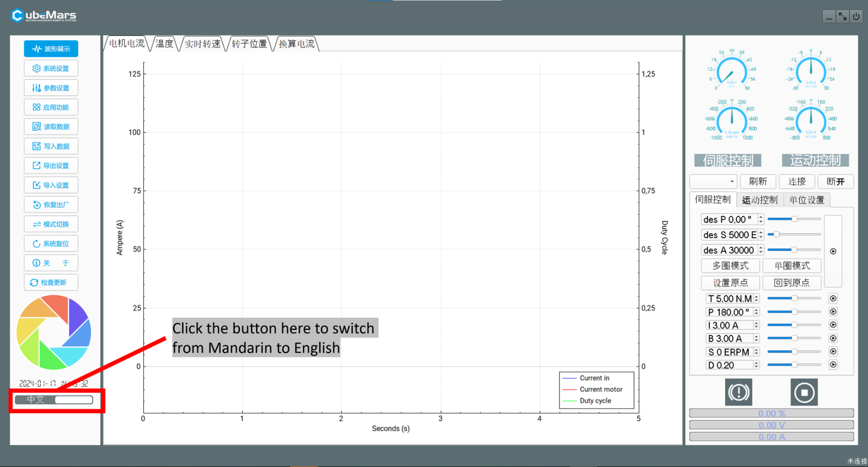Enable multi-turn mode 多圈模式
This screenshot has height=467, width=868.
pos(730,266)
